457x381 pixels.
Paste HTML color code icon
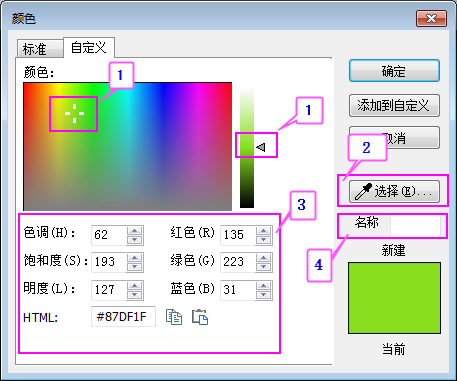(x=200, y=317)
